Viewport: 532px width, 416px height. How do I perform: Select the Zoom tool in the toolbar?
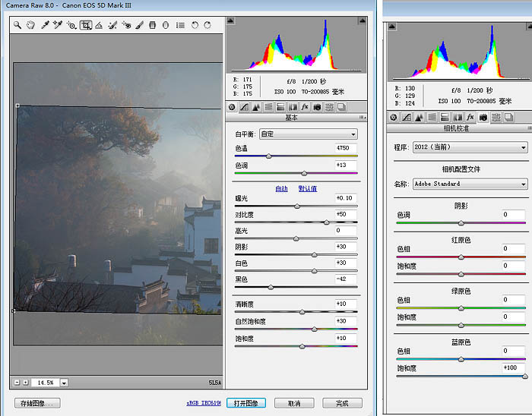(x=17, y=25)
